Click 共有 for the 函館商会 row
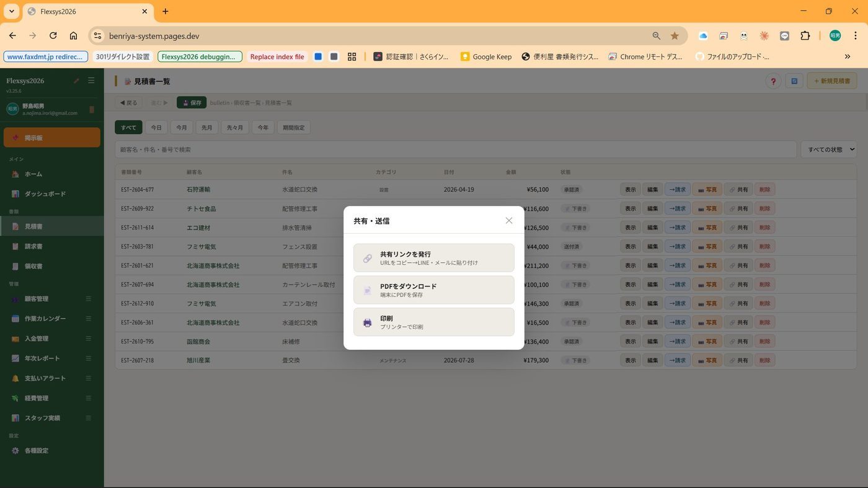Viewport: 868px width, 488px height. [x=738, y=342]
